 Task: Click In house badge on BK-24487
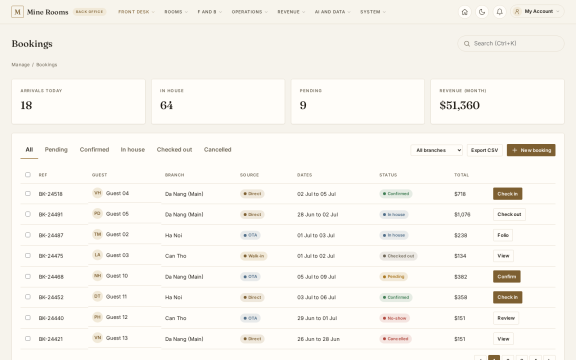point(394,235)
